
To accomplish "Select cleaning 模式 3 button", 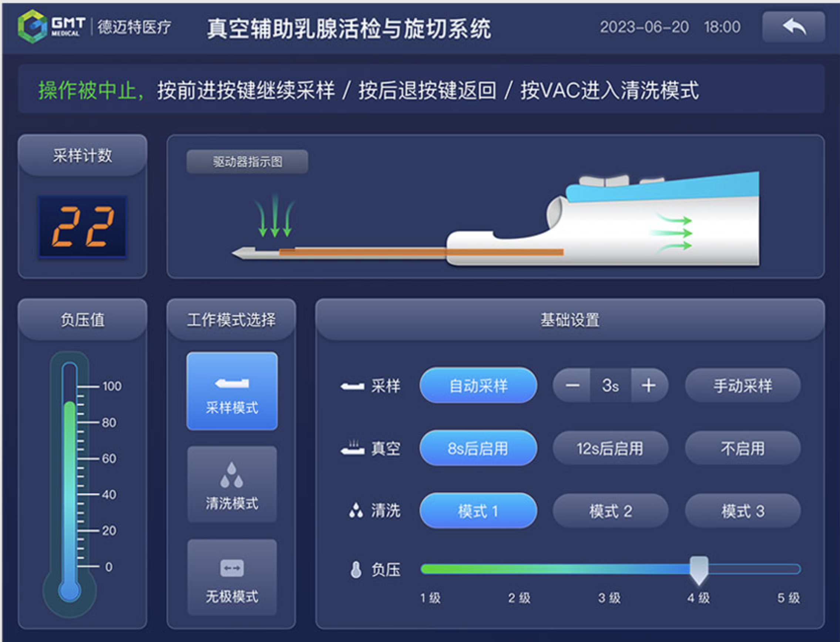I will point(743,511).
